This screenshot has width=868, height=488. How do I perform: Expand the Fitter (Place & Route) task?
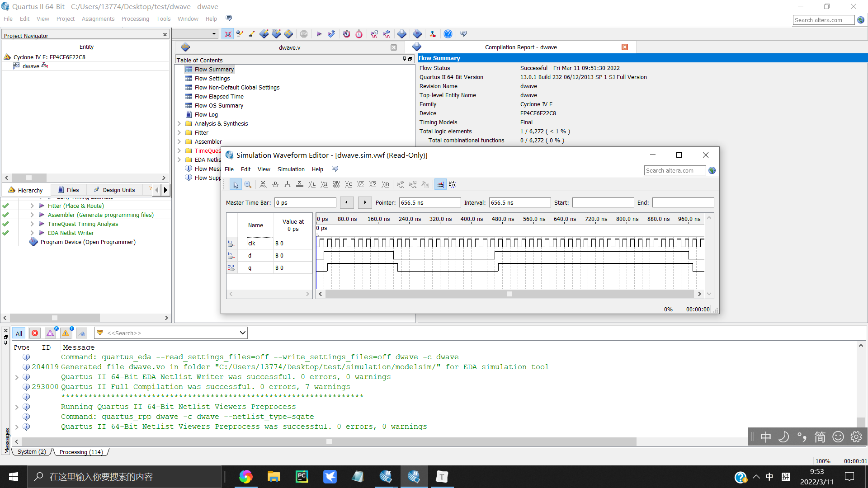coord(32,206)
